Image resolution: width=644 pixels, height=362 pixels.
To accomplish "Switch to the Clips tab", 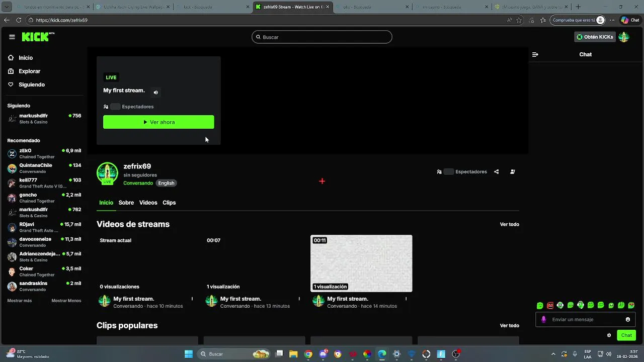I will (169, 203).
